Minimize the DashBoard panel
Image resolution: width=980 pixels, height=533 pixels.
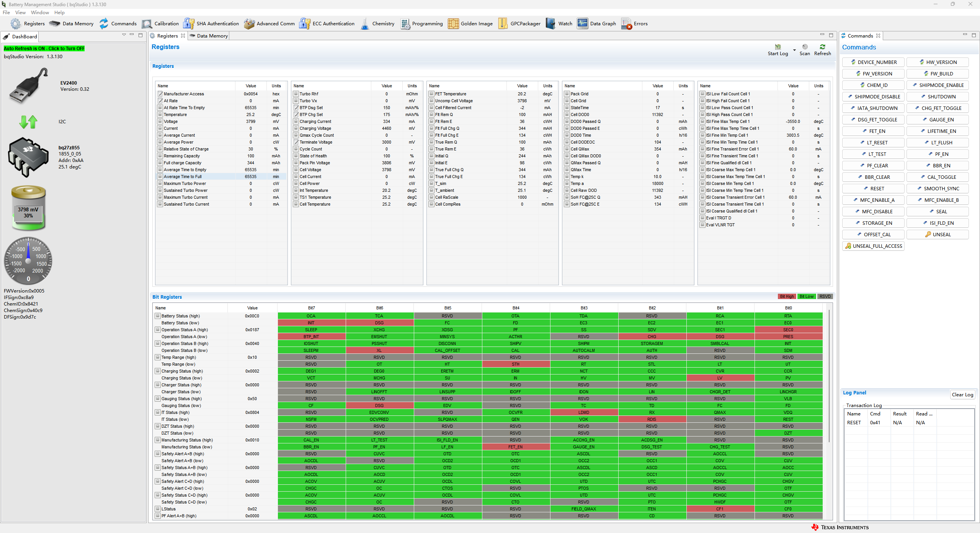click(x=132, y=35)
